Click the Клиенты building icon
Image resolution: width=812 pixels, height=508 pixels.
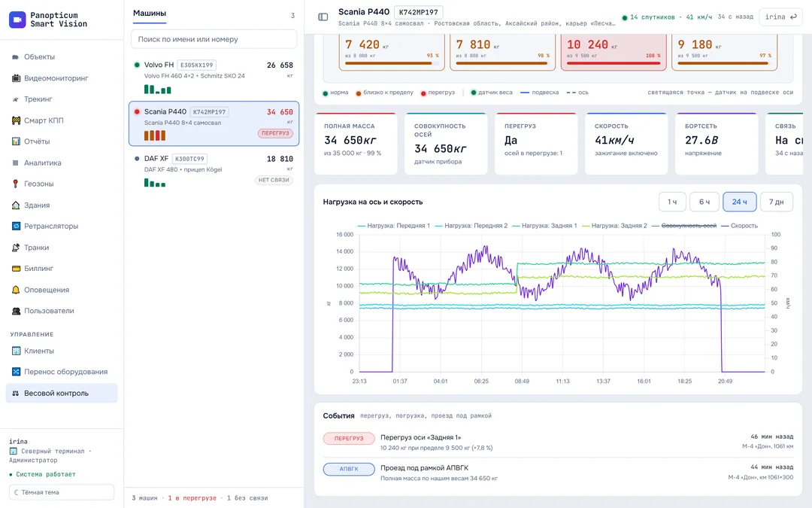click(16, 351)
